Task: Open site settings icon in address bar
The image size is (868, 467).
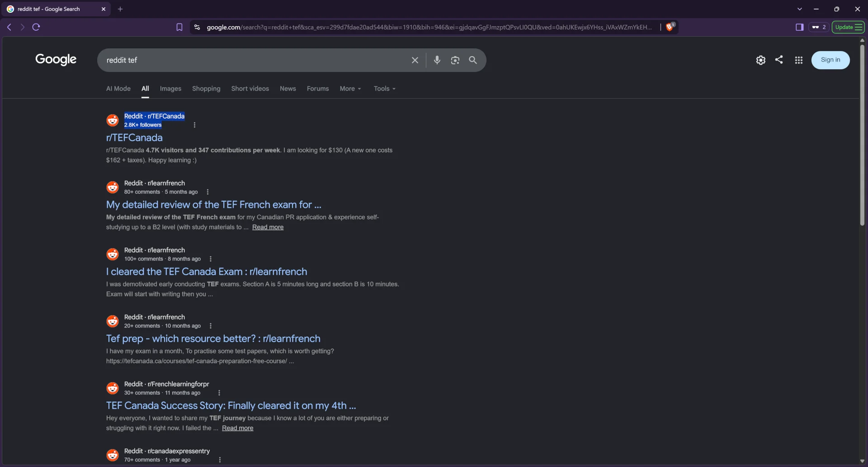Action: pos(197,27)
